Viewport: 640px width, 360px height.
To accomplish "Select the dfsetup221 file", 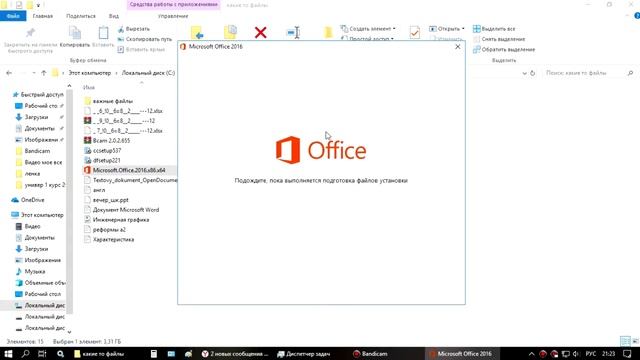I will pyautogui.click(x=102, y=160).
